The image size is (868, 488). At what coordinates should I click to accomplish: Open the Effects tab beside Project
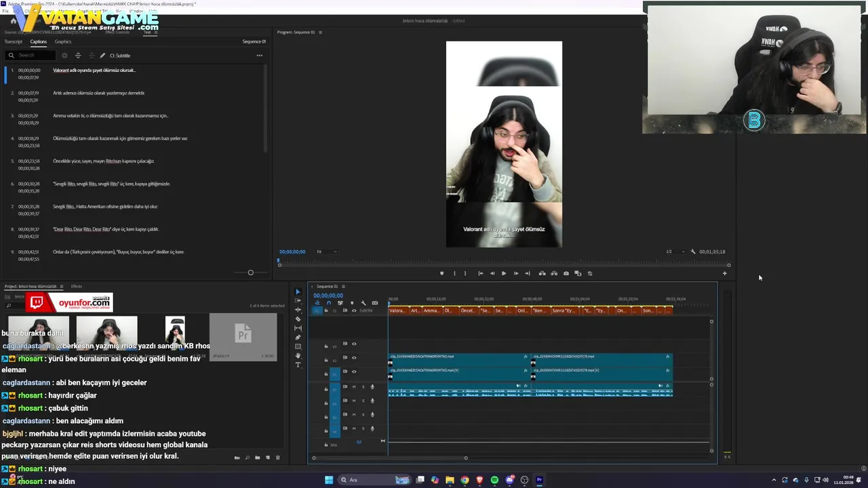tap(77, 287)
